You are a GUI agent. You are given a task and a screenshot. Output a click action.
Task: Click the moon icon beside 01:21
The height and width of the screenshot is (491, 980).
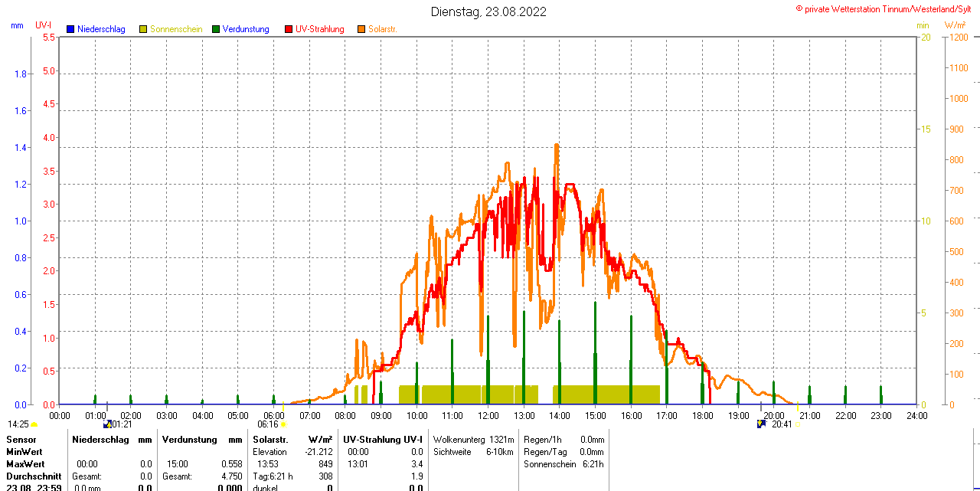(x=107, y=424)
